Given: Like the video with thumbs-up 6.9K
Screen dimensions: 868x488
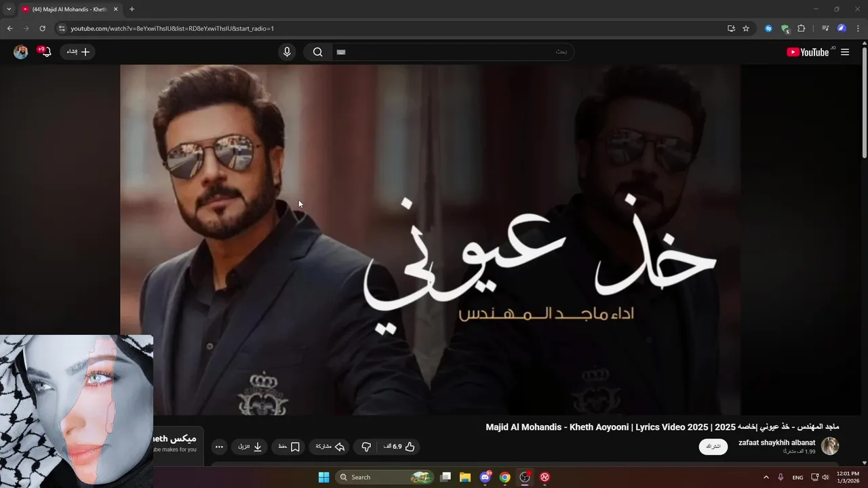Looking at the screenshot, I should coord(399,447).
